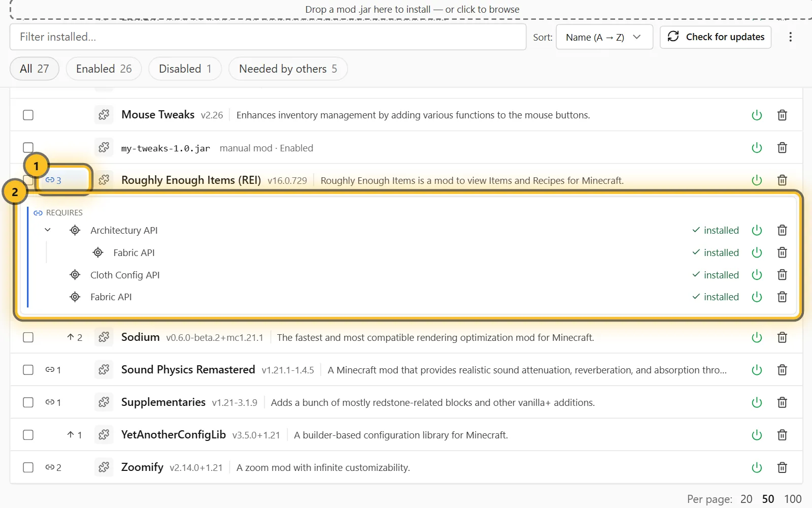Tick the Supplementaries checkbox
812x508 pixels.
pos(28,402)
